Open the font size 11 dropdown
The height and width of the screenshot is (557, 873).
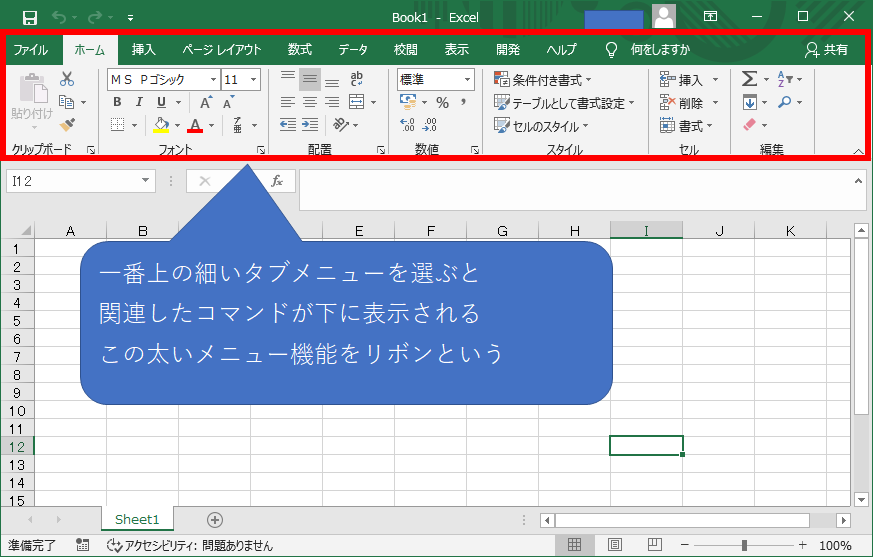(x=253, y=80)
